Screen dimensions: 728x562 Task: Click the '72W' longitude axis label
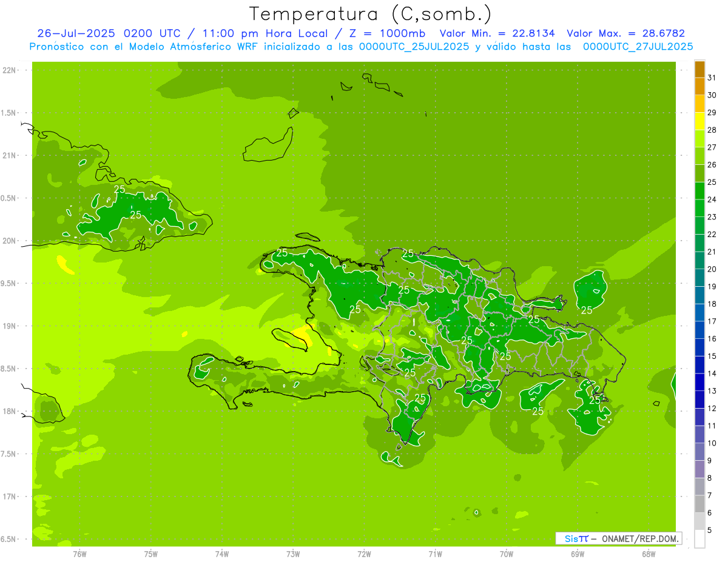click(x=364, y=554)
